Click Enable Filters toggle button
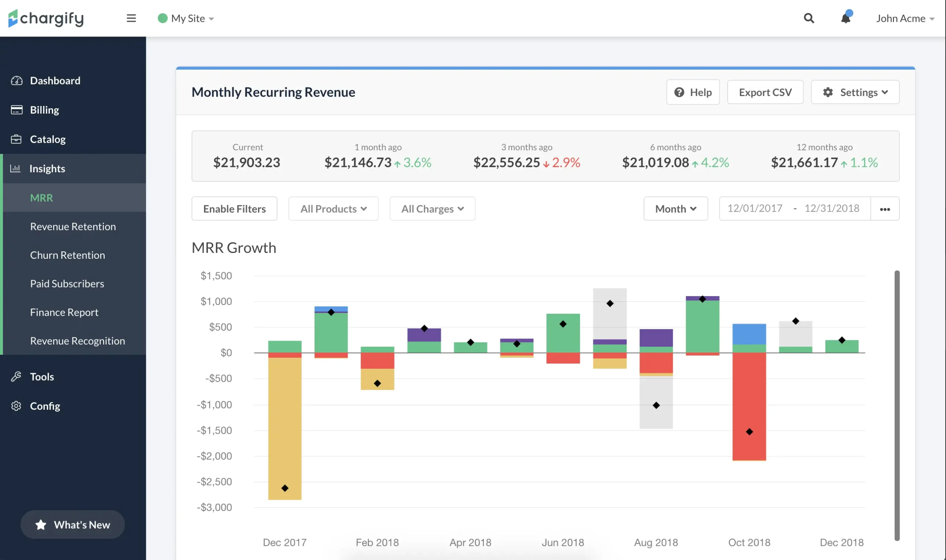The image size is (946, 560). point(234,209)
